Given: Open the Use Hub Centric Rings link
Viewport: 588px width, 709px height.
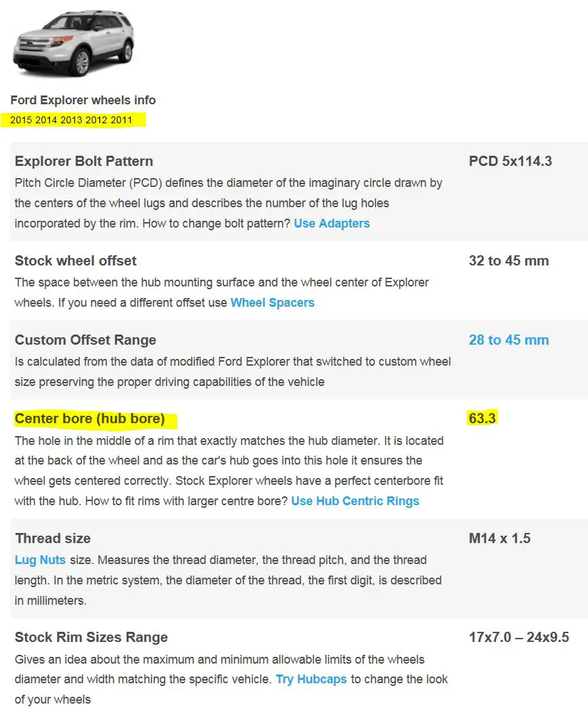Looking at the screenshot, I should pos(355,501).
